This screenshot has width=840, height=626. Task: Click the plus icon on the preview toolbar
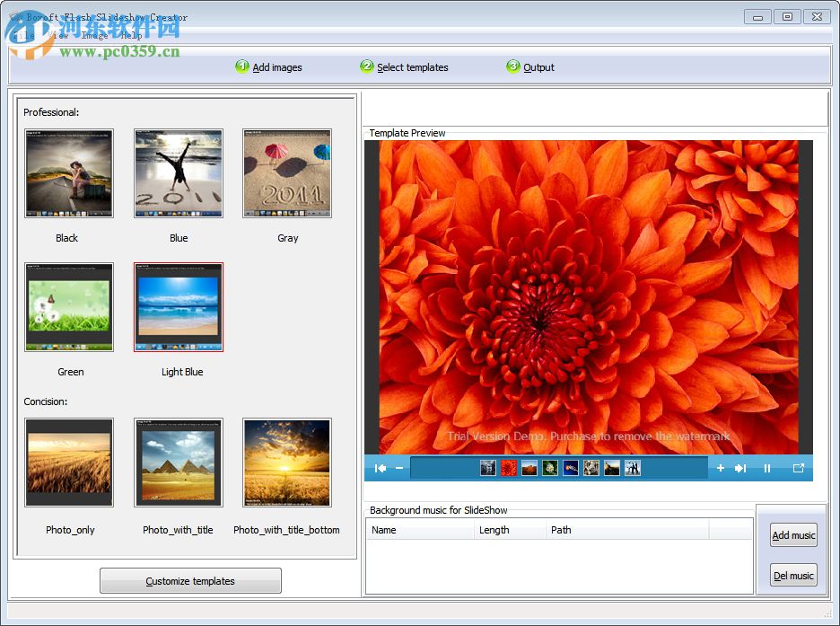(722, 468)
